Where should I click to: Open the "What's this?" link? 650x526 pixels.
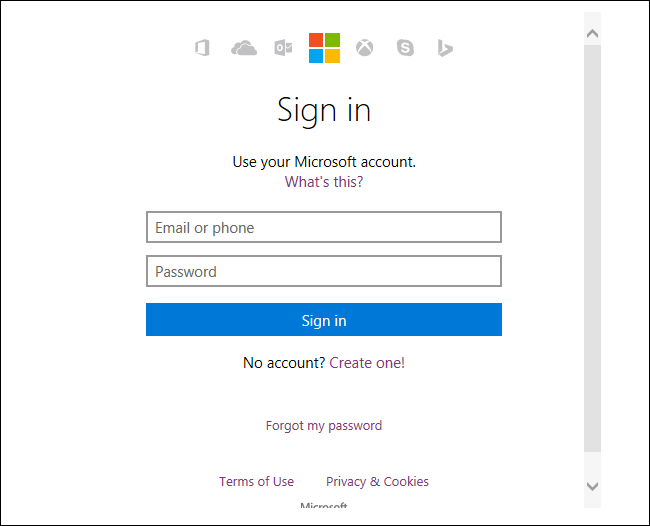click(x=324, y=182)
